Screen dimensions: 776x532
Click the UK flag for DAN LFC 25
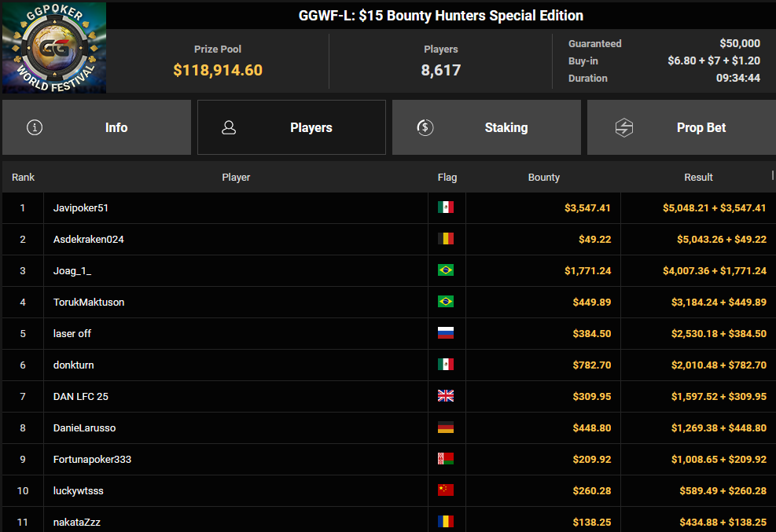[x=446, y=395]
